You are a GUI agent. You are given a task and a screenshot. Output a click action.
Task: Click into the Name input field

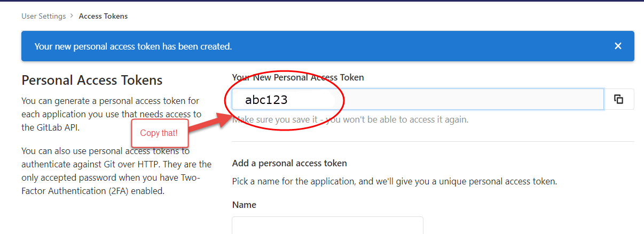[x=327, y=225]
